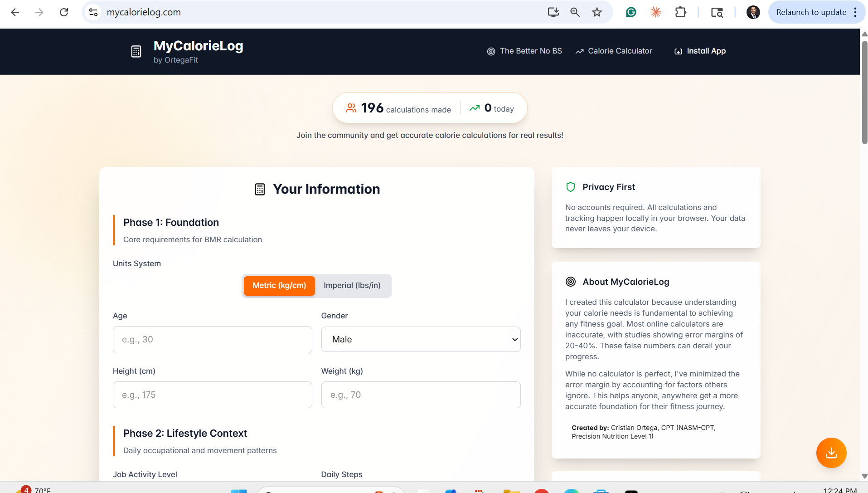This screenshot has height=493, width=868.
Task: Open the Calorie Calculator nav link
Action: [x=620, y=51]
